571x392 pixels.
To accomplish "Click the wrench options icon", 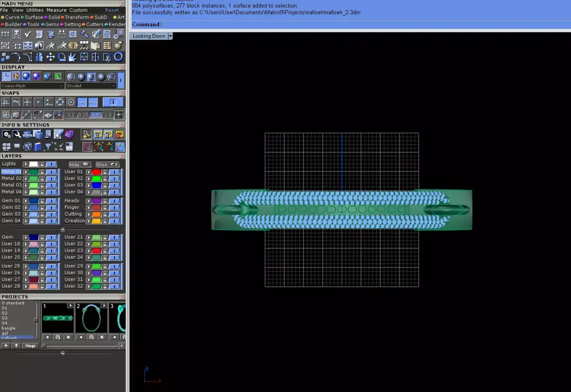I will [17, 134].
